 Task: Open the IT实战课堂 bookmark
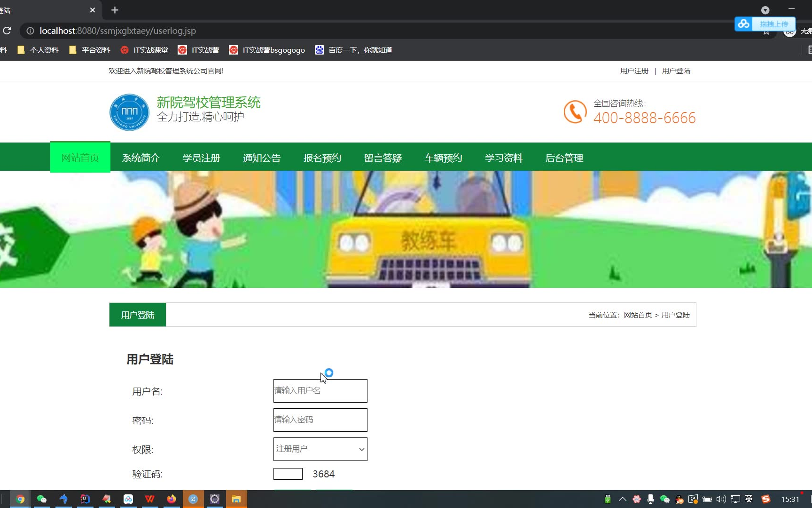tap(144, 50)
